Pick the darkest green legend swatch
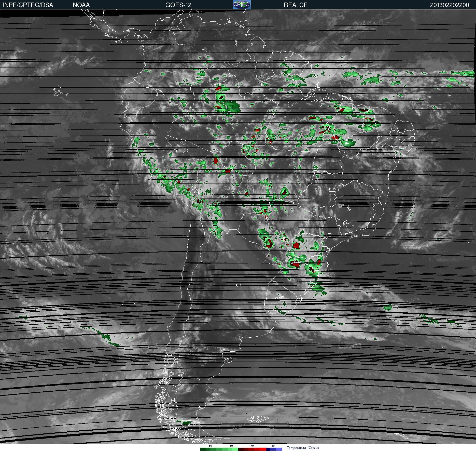Viewport: 476px width, 451px height. [x=203, y=449]
